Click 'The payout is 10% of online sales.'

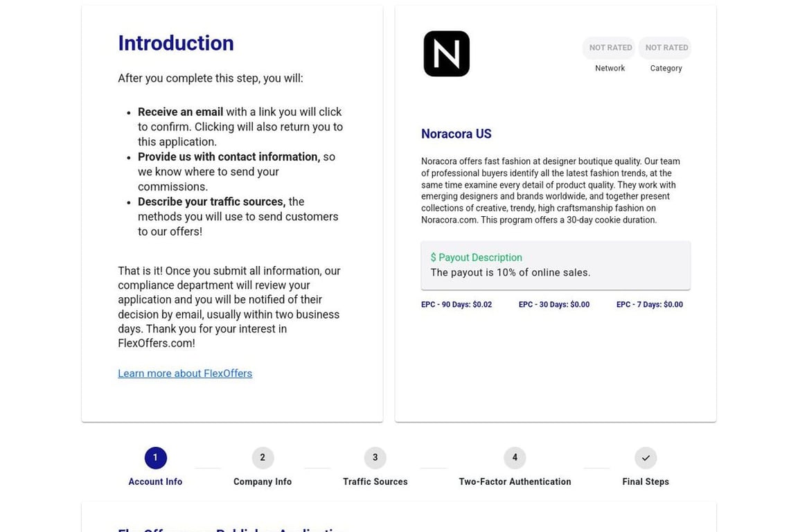[511, 272]
